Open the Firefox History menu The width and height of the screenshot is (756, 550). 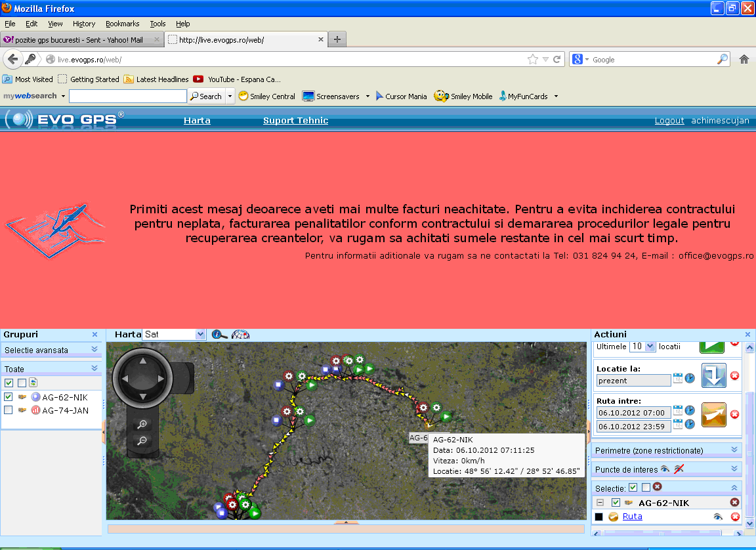84,24
